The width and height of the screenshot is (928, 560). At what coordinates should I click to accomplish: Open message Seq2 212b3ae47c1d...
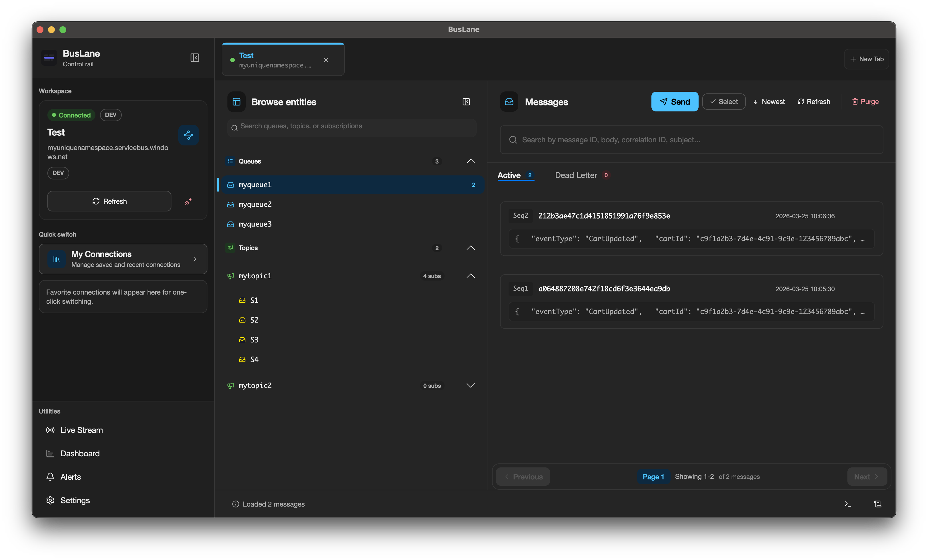pyautogui.click(x=691, y=229)
